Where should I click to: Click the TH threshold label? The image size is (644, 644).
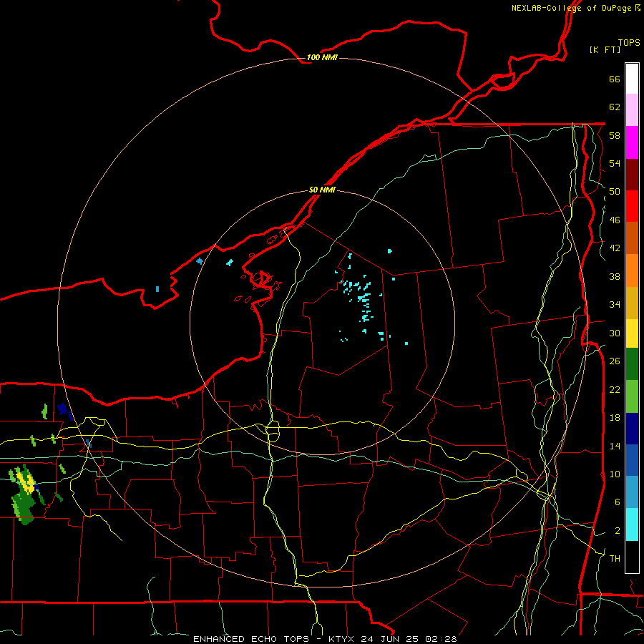pos(615,559)
